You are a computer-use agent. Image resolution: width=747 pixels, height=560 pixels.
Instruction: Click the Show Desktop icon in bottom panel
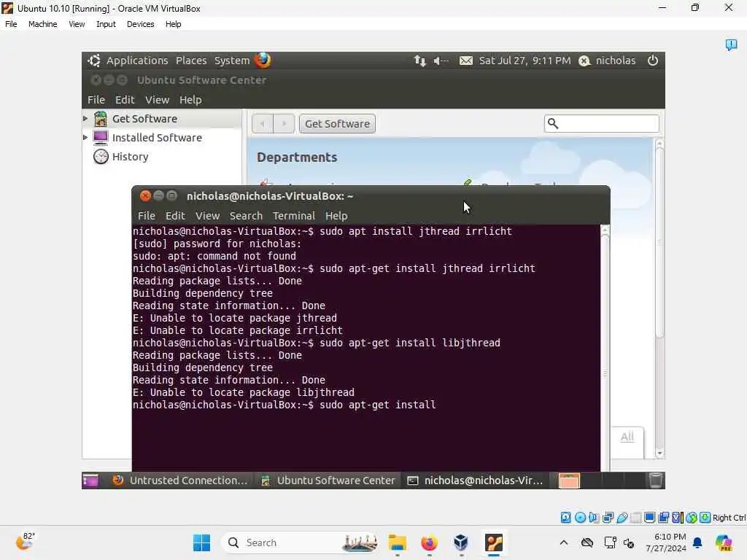[90, 481]
